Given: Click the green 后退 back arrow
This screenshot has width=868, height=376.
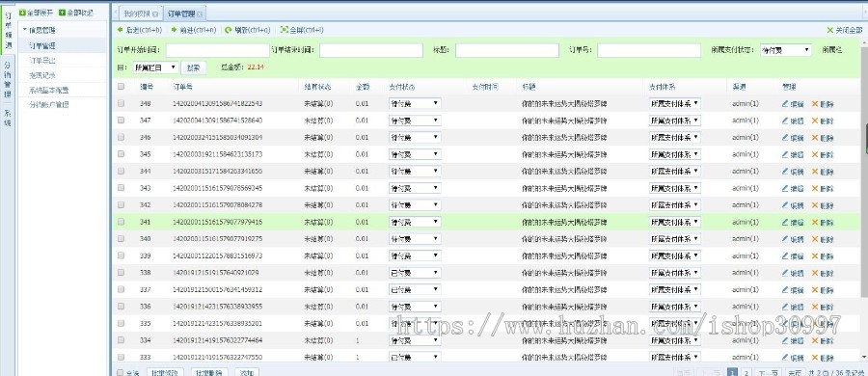Looking at the screenshot, I should click(x=120, y=30).
